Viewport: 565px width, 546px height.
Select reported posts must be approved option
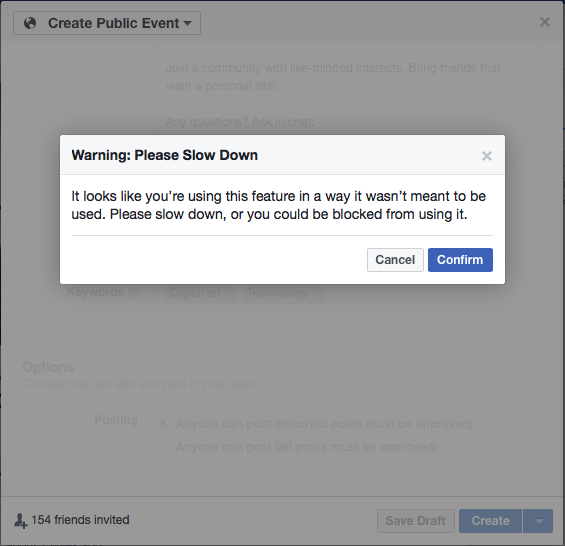click(163, 424)
